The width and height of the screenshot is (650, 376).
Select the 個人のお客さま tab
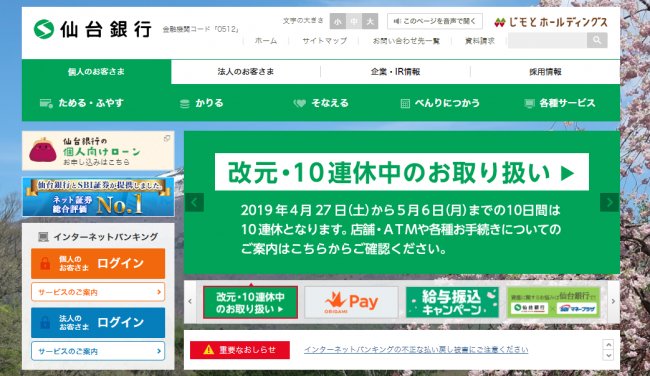[x=96, y=72]
